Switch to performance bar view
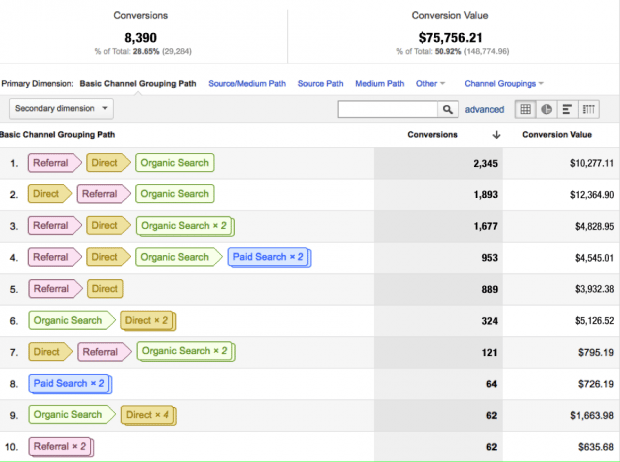 567,109
